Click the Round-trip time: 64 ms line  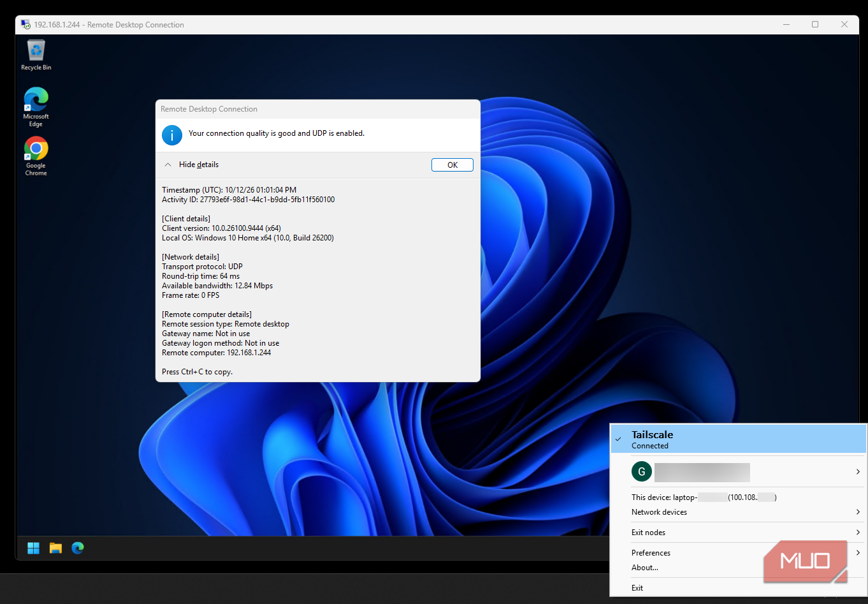pyautogui.click(x=201, y=276)
